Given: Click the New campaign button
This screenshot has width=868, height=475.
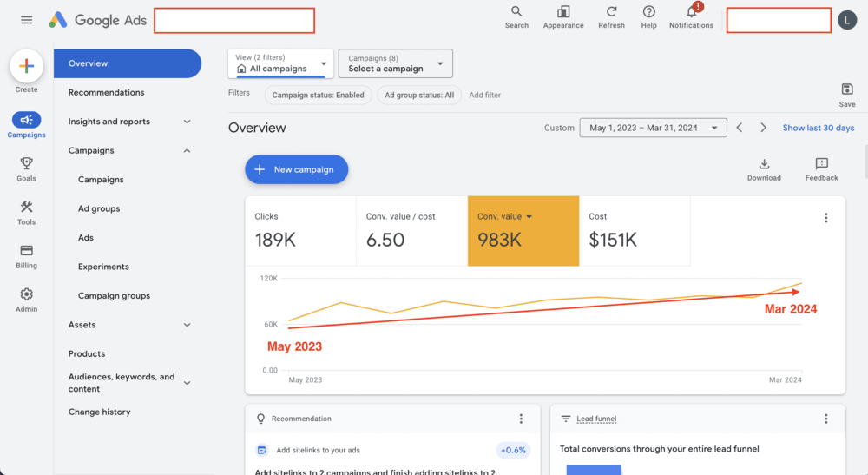Looking at the screenshot, I should pyautogui.click(x=296, y=169).
